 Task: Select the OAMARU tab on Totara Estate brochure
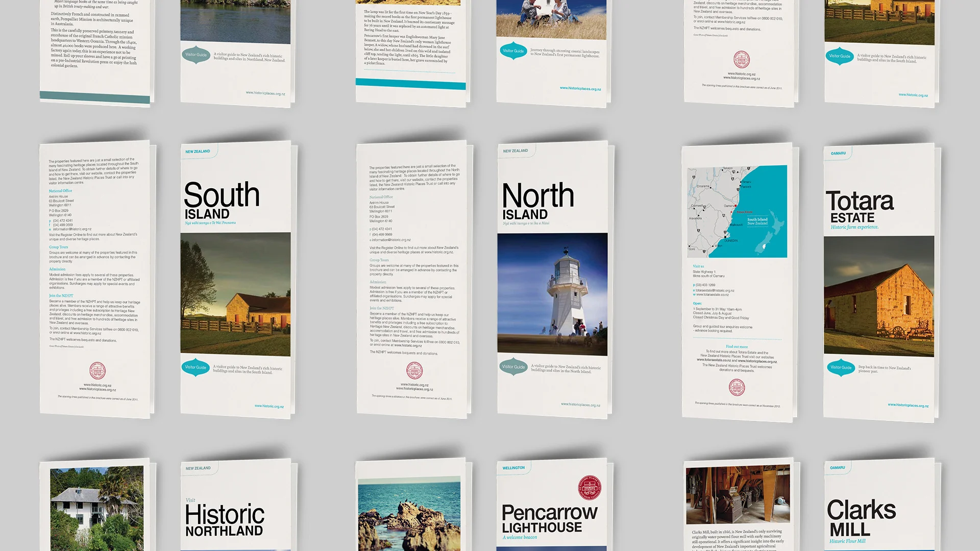click(x=840, y=153)
